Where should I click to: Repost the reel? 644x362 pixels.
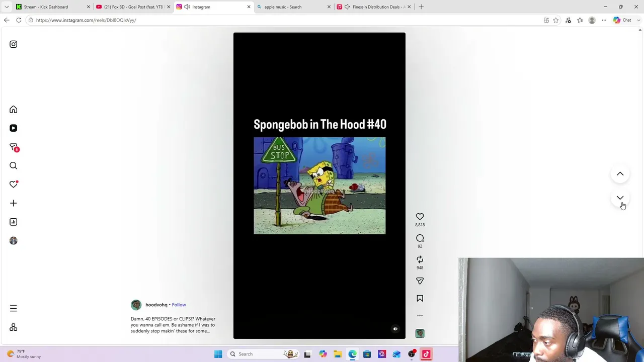tap(420, 259)
